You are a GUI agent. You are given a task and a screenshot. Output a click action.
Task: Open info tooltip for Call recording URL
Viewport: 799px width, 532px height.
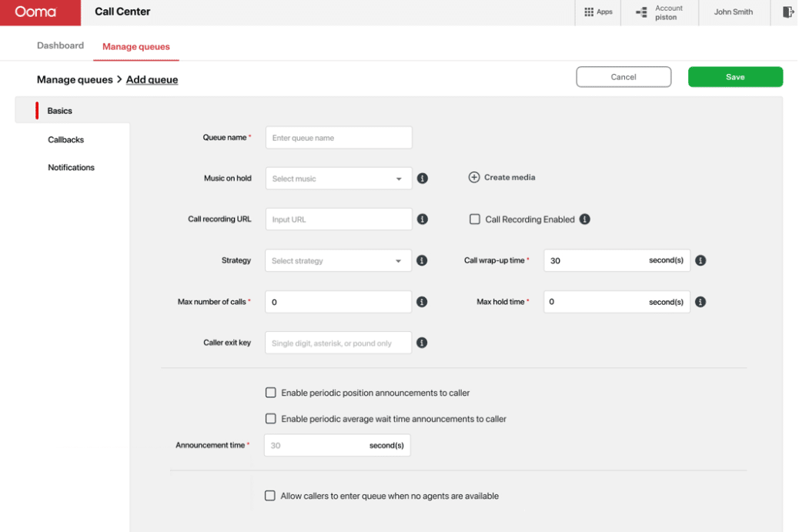click(422, 219)
